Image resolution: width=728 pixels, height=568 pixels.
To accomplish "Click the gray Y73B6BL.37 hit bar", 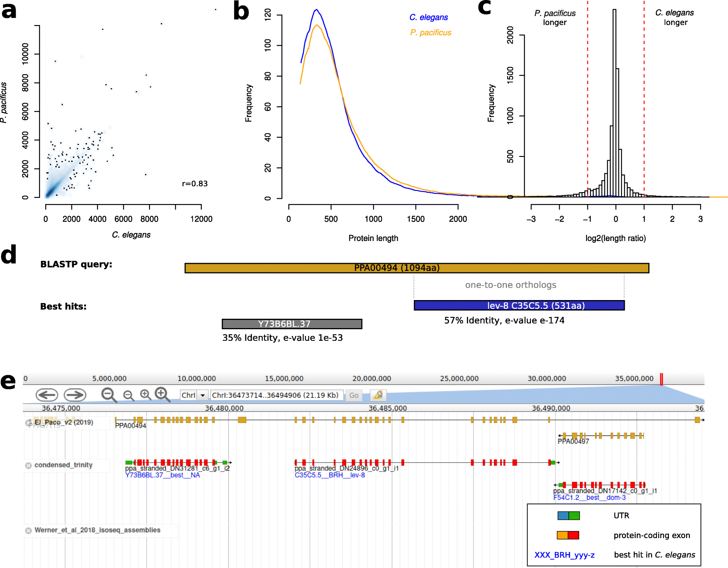I will pyautogui.click(x=292, y=324).
